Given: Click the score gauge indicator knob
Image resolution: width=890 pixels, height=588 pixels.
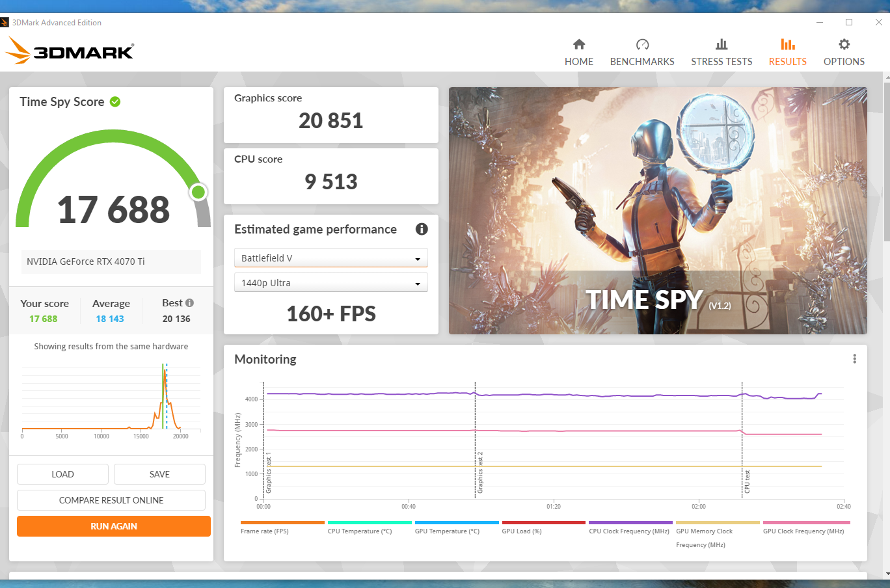Looking at the screenshot, I should click(x=198, y=192).
